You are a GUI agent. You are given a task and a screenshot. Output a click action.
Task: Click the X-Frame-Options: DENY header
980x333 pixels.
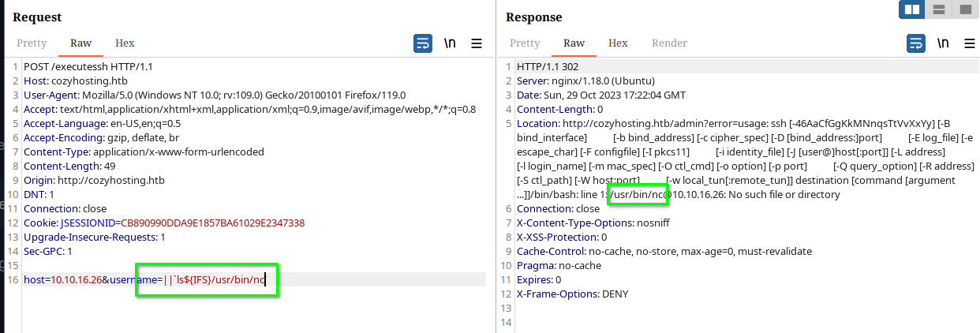coord(573,294)
